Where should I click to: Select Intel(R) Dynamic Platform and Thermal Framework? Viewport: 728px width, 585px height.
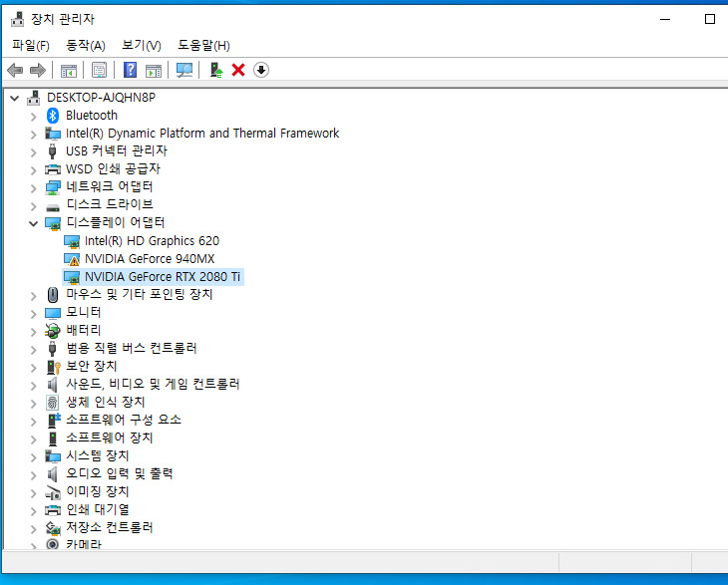[202, 134]
